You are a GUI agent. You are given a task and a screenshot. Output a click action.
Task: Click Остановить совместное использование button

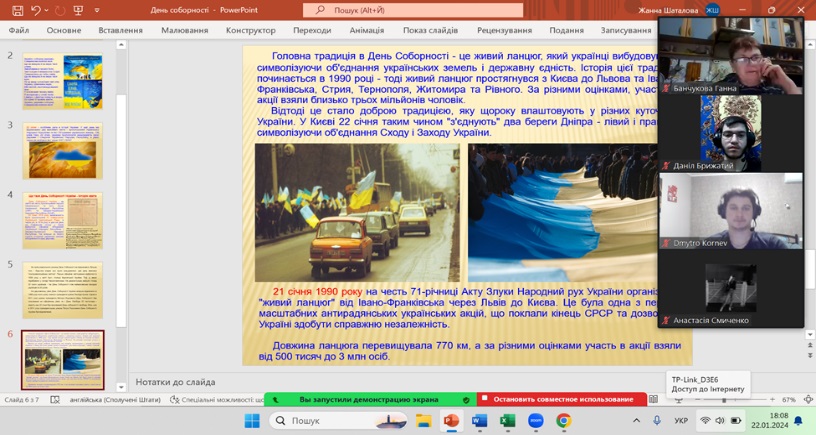[x=562, y=399]
